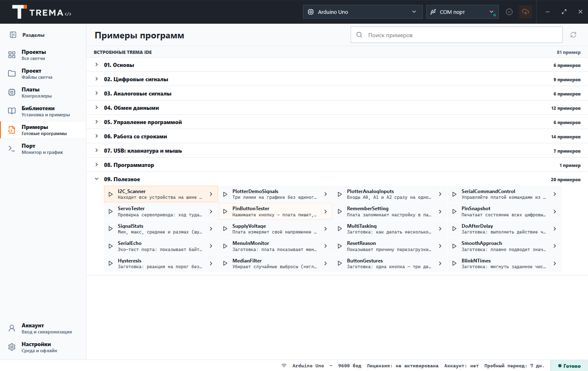The width and height of the screenshot is (588, 371).
Task: Expand the 06. Работа со строками section
Action: [337, 136]
